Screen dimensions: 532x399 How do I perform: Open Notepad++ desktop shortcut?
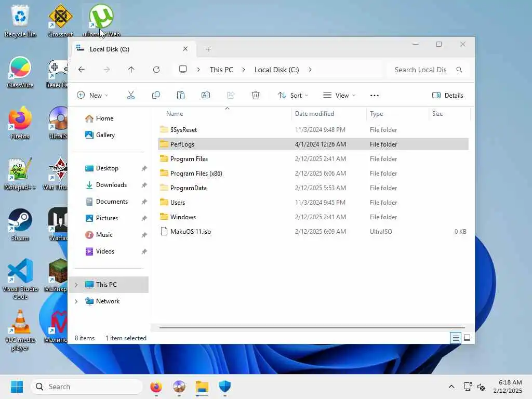click(20, 175)
